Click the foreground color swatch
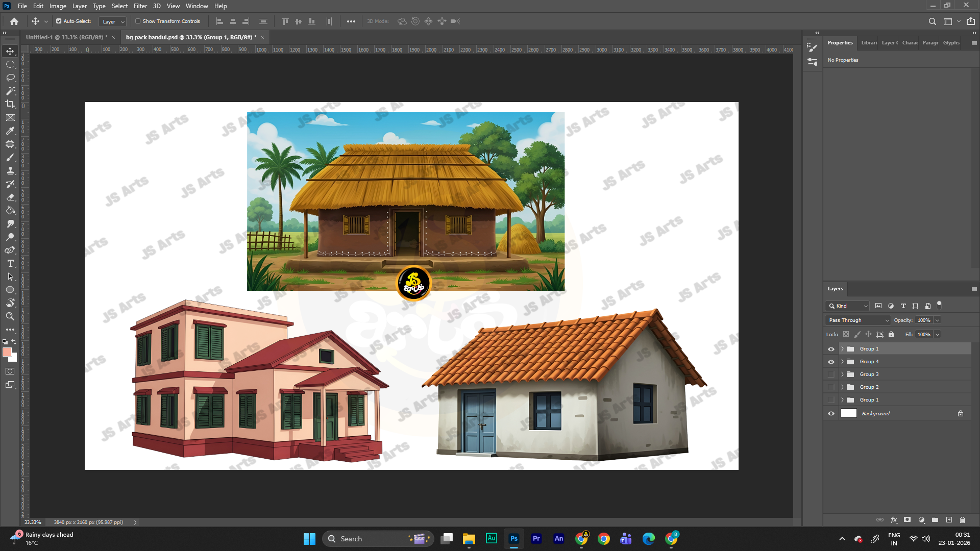Viewport: 980px width, 551px height. pos(7,352)
